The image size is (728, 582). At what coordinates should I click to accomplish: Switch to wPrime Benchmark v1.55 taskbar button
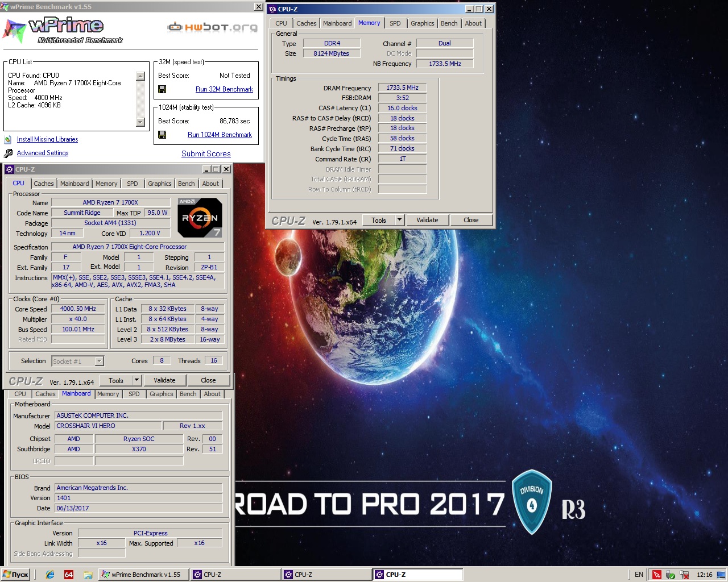click(143, 575)
